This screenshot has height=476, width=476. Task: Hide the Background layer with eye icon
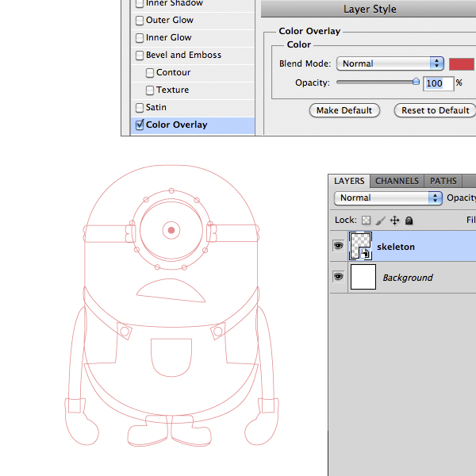(x=338, y=277)
